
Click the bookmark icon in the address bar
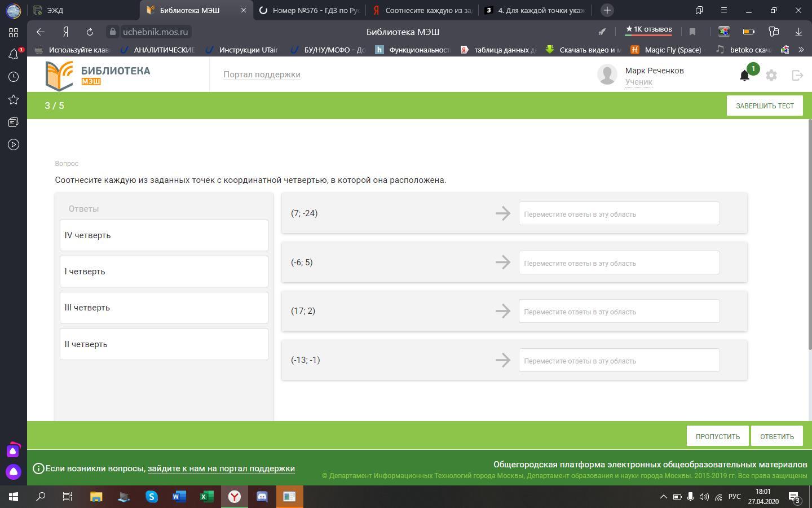coord(692,32)
